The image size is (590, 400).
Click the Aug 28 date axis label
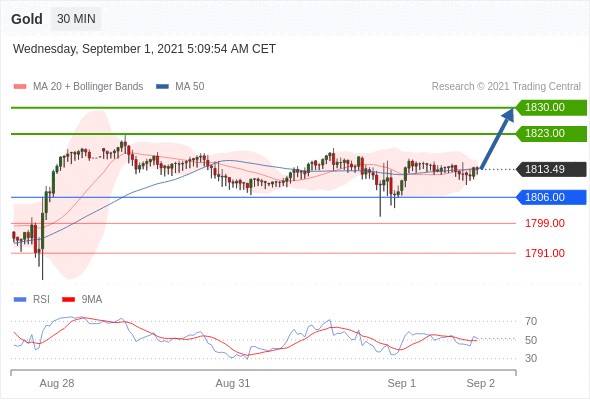pyautogui.click(x=57, y=383)
